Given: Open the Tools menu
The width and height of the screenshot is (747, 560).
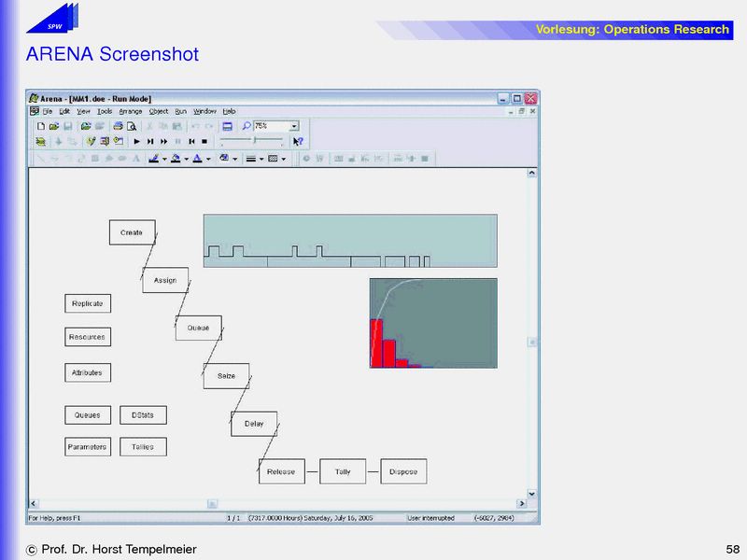Looking at the screenshot, I should pyautogui.click(x=105, y=111).
